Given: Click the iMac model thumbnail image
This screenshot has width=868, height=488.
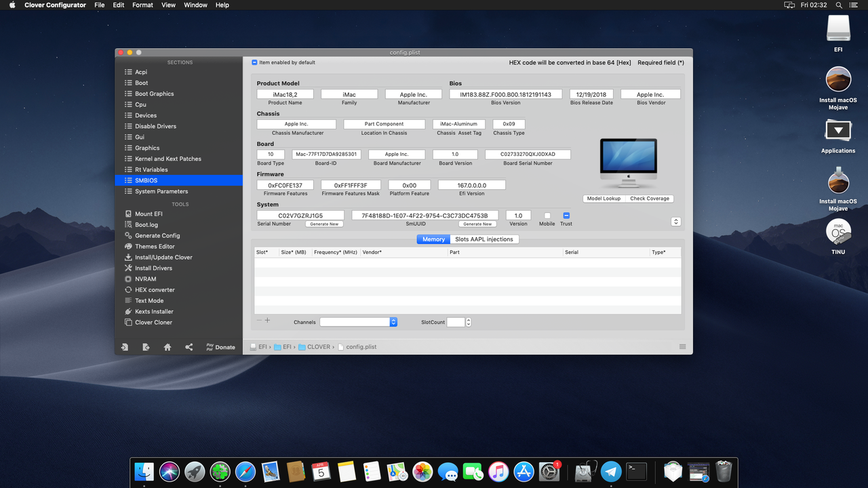Looking at the screenshot, I should (629, 163).
